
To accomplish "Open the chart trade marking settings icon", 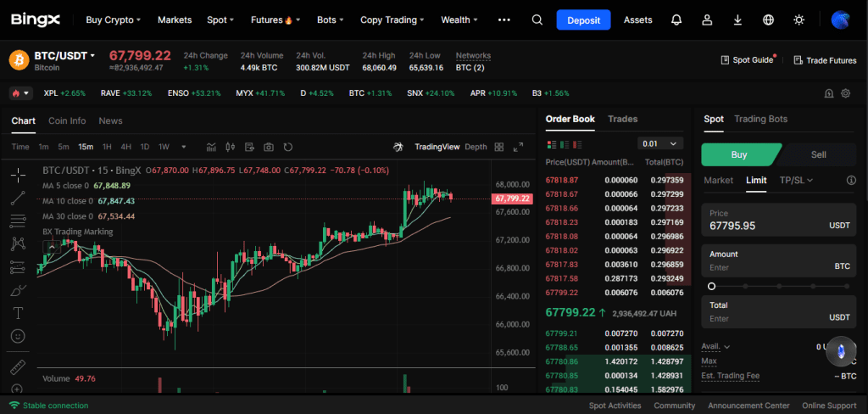I will pyautogui.click(x=250, y=147).
